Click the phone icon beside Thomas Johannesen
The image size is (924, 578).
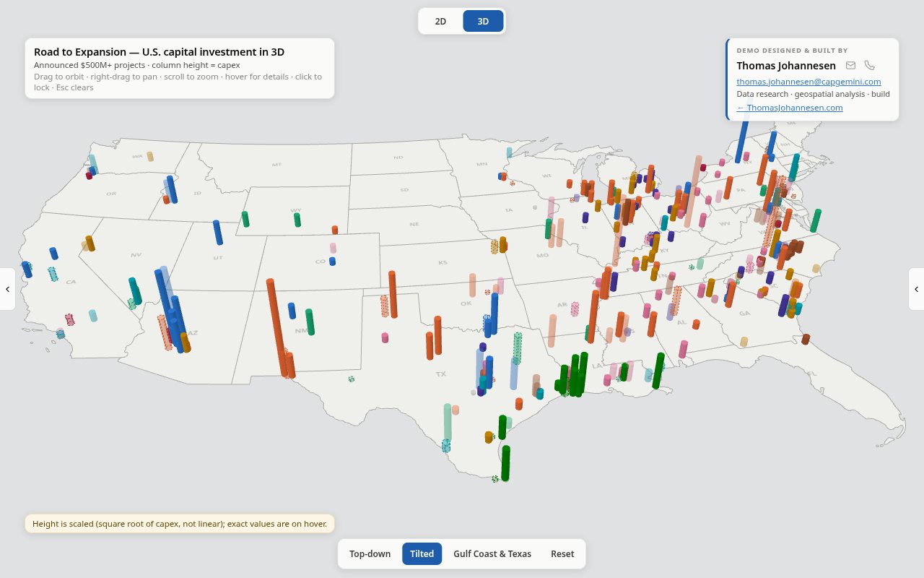point(870,66)
